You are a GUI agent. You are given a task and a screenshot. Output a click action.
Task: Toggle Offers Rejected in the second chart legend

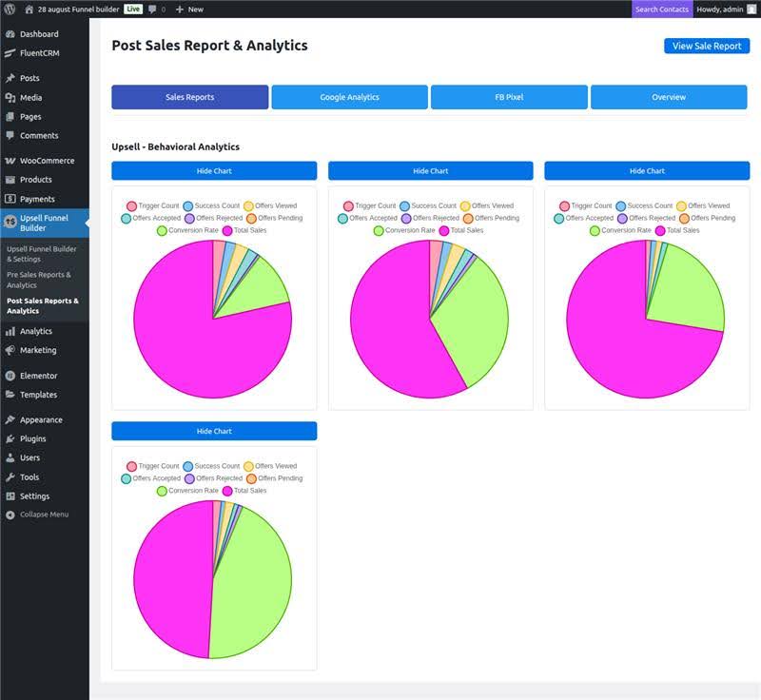pos(433,218)
